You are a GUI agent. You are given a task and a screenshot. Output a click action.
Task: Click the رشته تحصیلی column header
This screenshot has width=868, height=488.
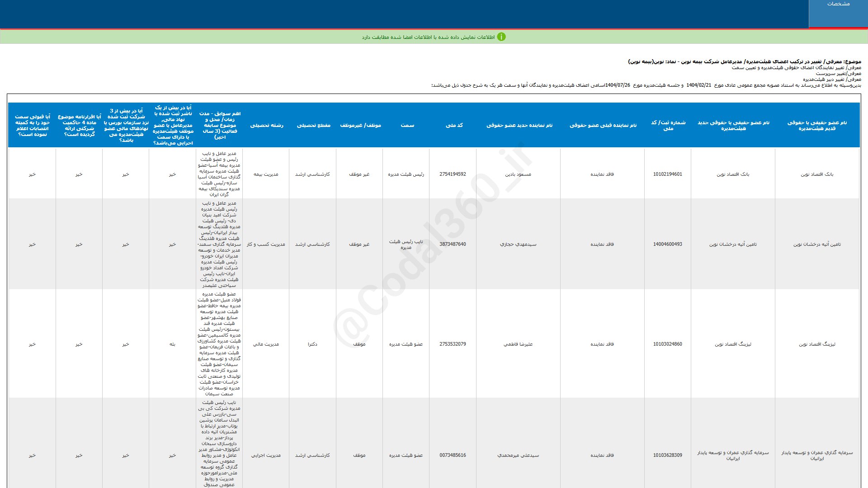click(x=267, y=125)
